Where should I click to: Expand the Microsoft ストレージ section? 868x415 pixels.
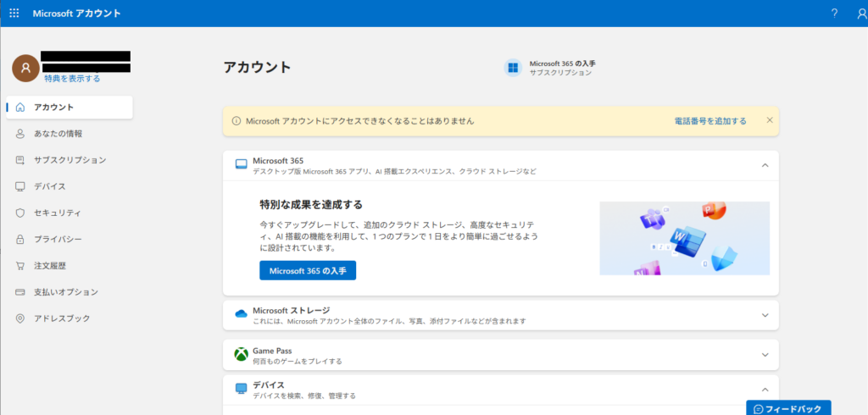coord(765,315)
